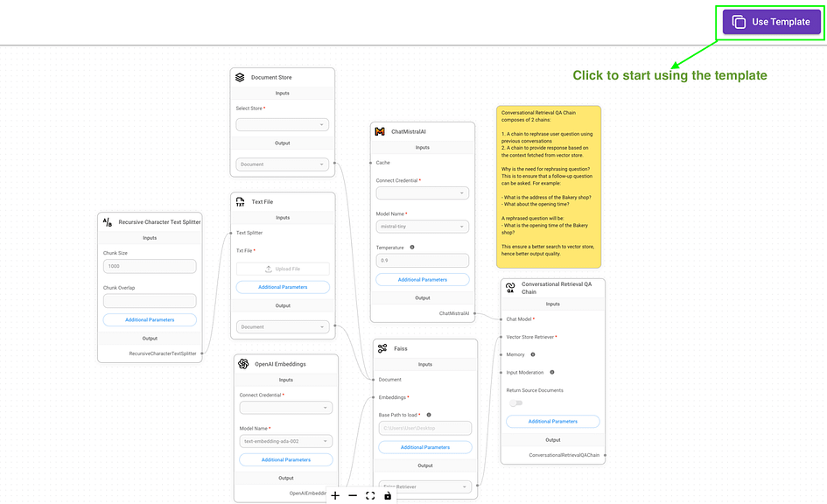Open the text-embedding-ada-002 model dropdown
This screenshot has width=827, height=504.
click(x=286, y=441)
